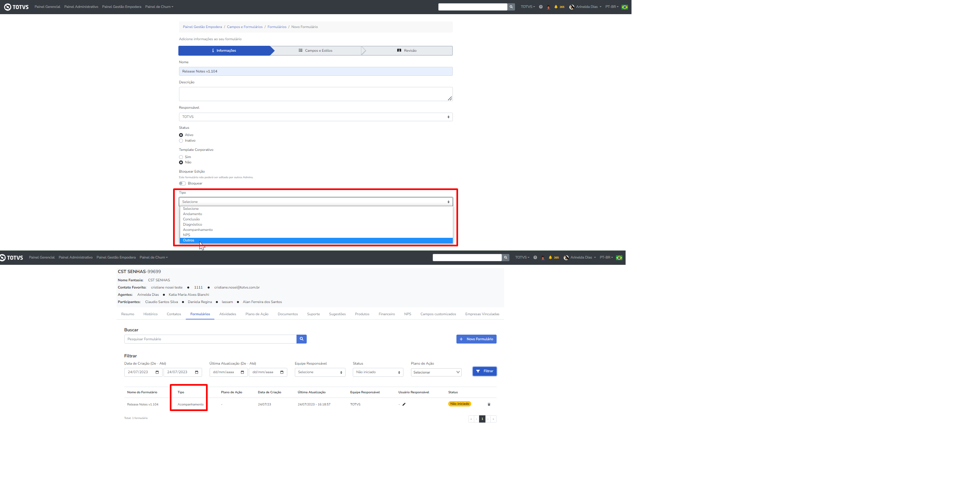This screenshot has width=980, height=498.
Task: Click the pencil icon beside Usuário Responsável
Action: coord(404,404)
